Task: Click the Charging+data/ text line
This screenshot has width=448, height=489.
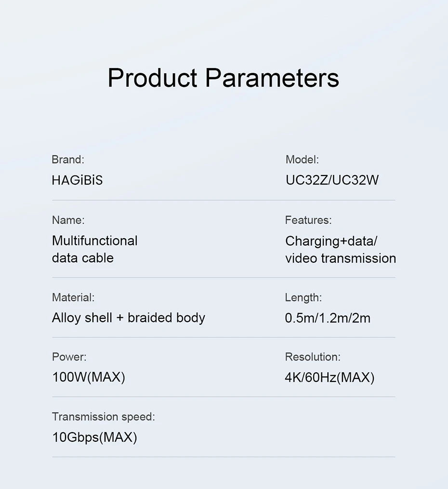Action: pos(331,241)
